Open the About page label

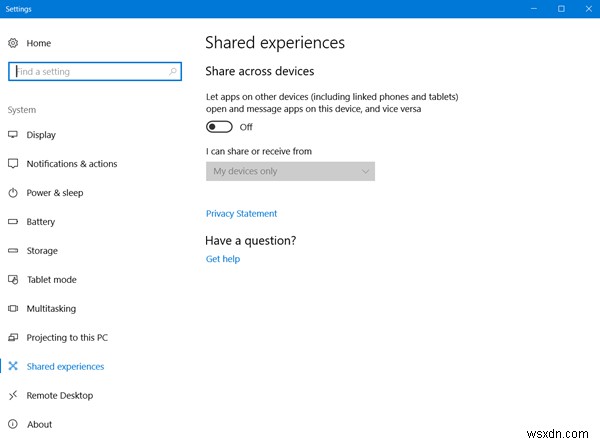click(40, 424)
